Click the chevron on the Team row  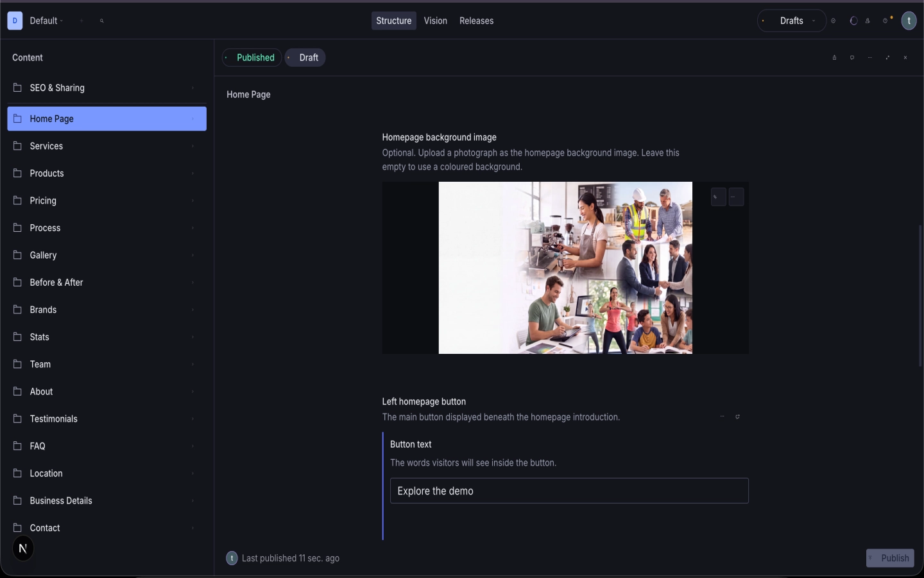193,364
